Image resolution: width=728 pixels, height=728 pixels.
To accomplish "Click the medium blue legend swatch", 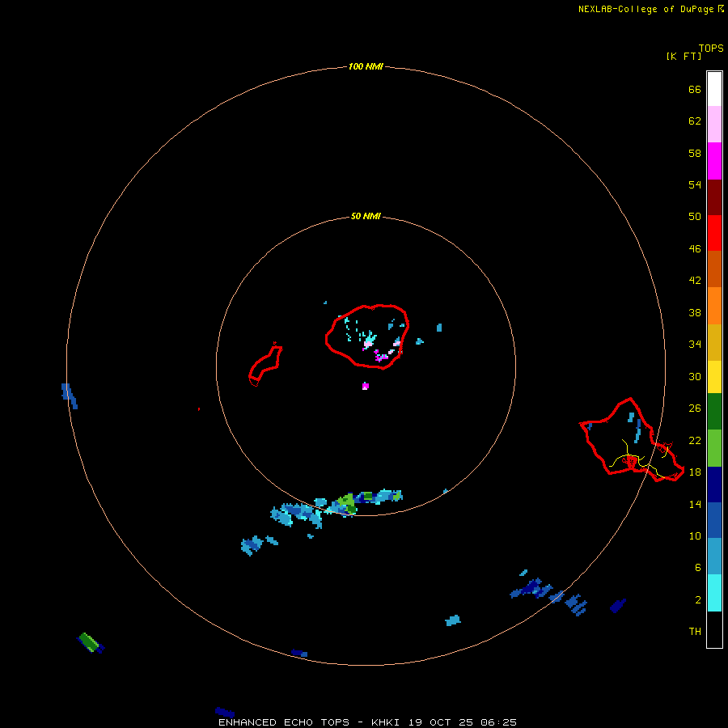I will coord(714,520).
